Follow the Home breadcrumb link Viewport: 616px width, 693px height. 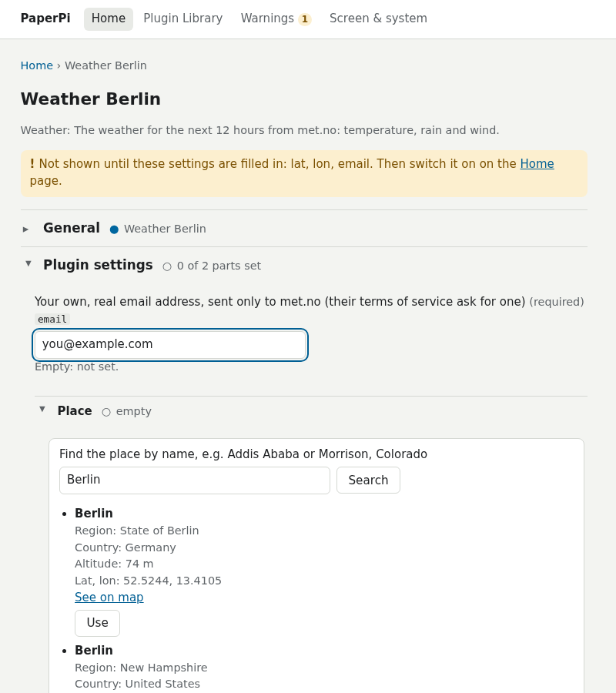pyautogui.click(x=37, y=65)
